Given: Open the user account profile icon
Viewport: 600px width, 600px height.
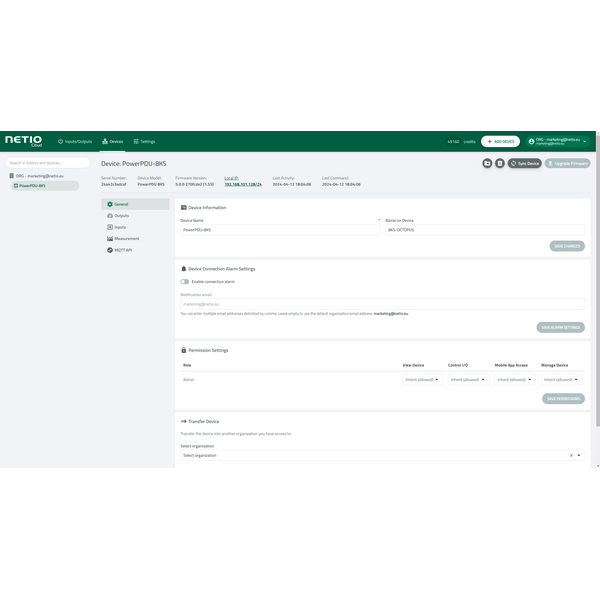Looking at the screenshot, I should [x=532, y=141].
